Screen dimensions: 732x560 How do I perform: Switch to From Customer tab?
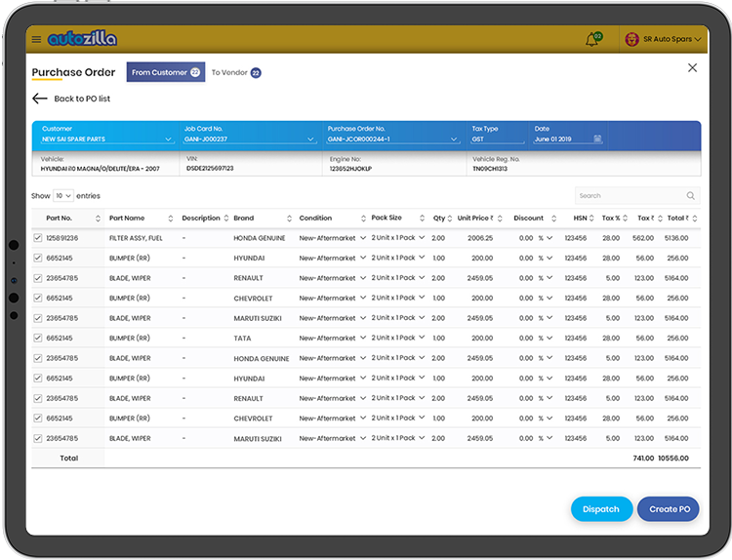click(165, 72)
